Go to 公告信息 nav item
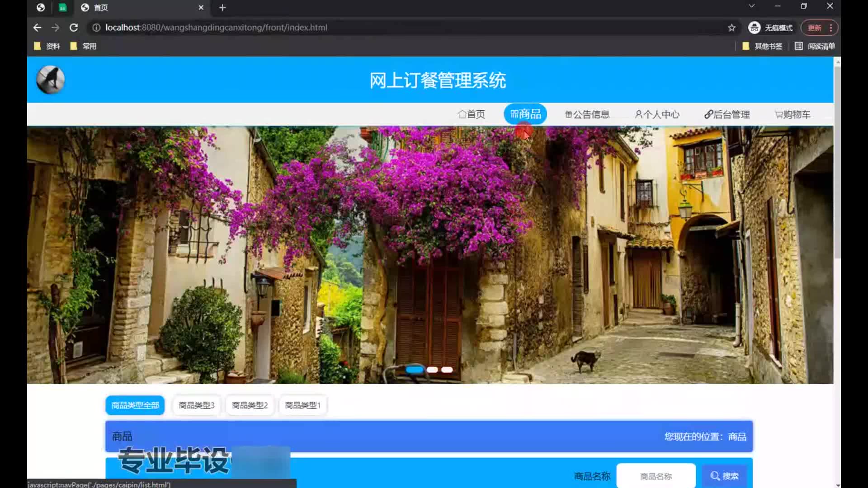This screenshot has height=488, width=868. click(587, 114)
